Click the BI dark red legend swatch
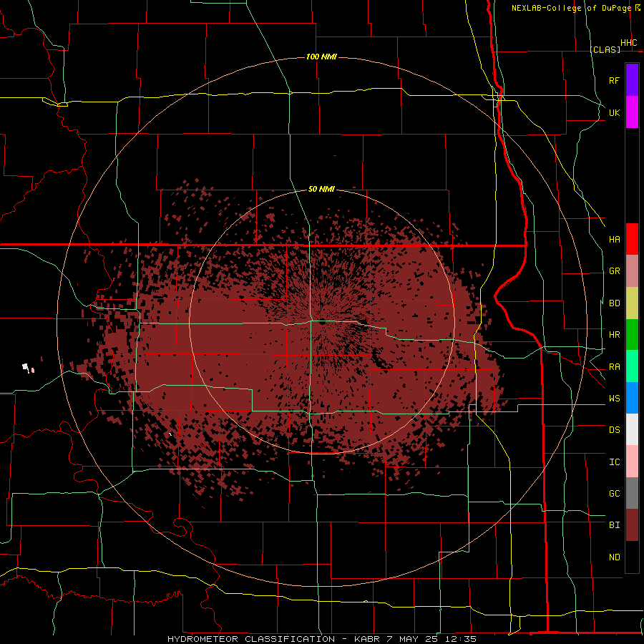The height and width of the screenshot is (644, 644). click(632, 525)
